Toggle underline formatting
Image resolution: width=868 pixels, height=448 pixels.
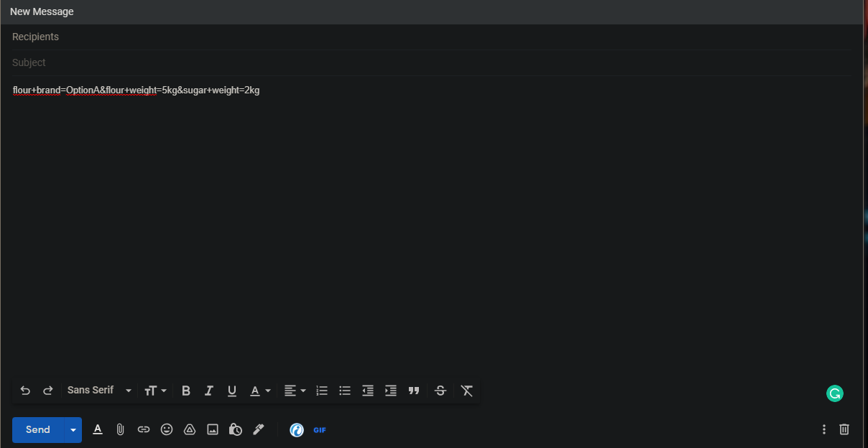tap(232, 391)
